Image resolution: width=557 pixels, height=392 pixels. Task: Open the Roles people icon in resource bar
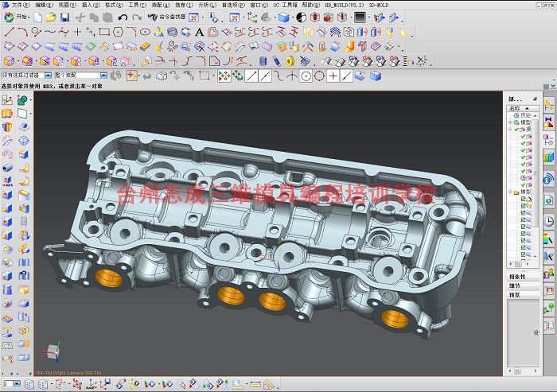click(x=548, y=274)
